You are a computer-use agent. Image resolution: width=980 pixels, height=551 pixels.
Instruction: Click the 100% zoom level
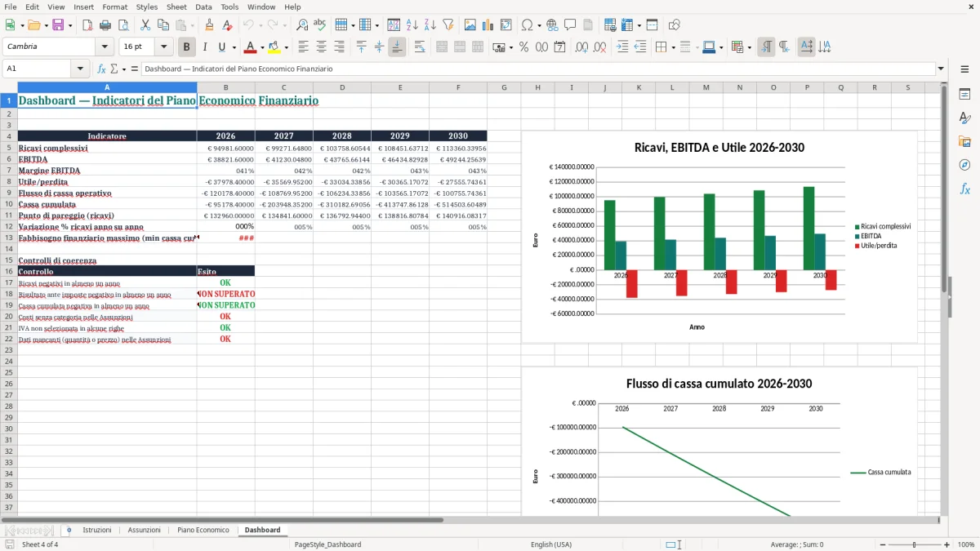pyautogui.click(x=966, y=544)
